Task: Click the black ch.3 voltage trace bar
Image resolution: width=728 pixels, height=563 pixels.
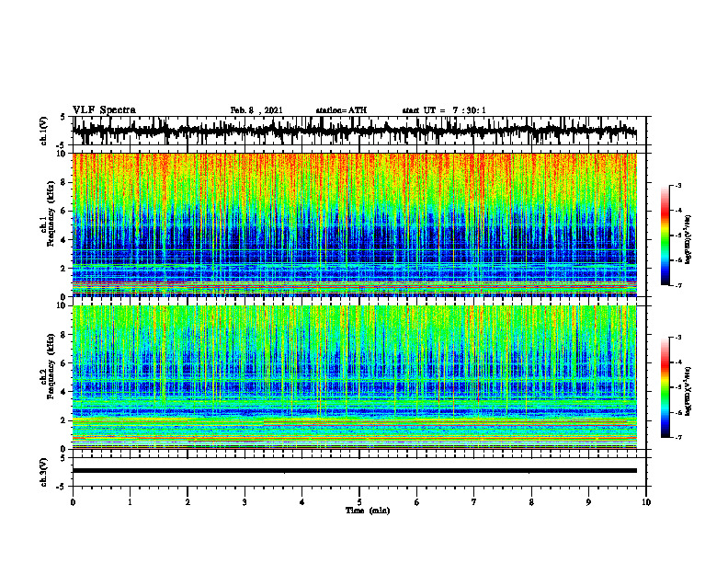Action: (355, 471)
